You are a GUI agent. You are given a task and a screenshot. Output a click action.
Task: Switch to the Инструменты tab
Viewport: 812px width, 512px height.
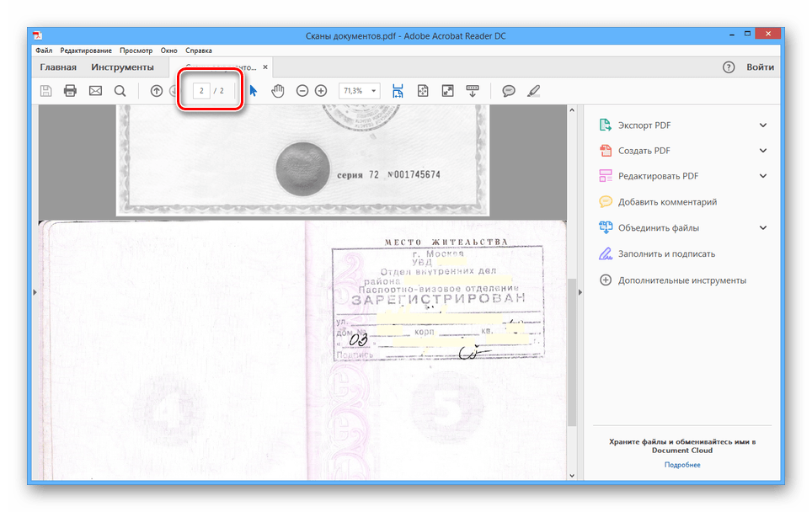point(122,67)
